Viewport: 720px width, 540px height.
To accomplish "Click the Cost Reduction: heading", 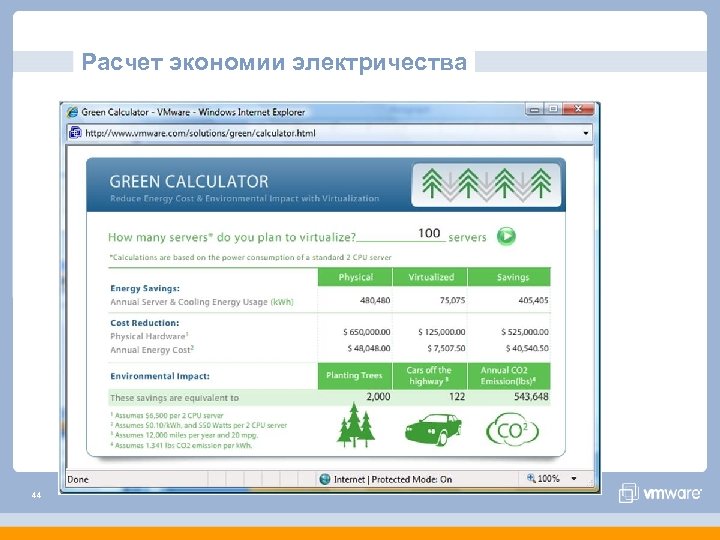I will 145,323.
